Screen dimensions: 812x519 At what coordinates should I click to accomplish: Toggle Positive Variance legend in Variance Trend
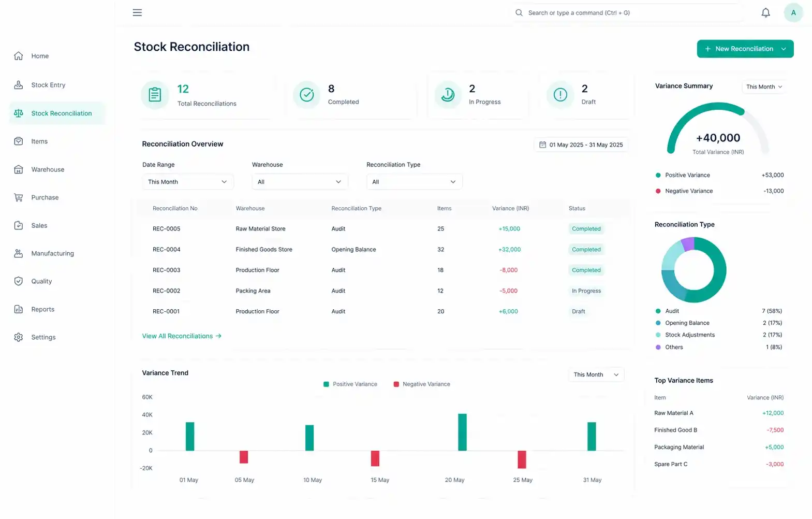(350, 384)
